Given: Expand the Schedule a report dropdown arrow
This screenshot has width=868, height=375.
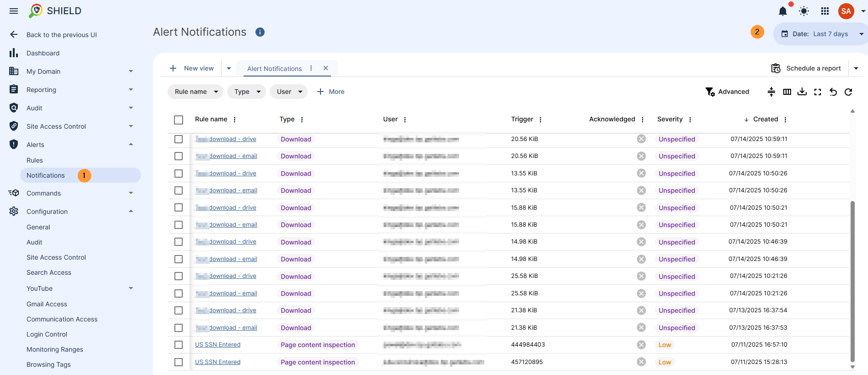Looking at the screenshot, I should (x=856, y=68).
